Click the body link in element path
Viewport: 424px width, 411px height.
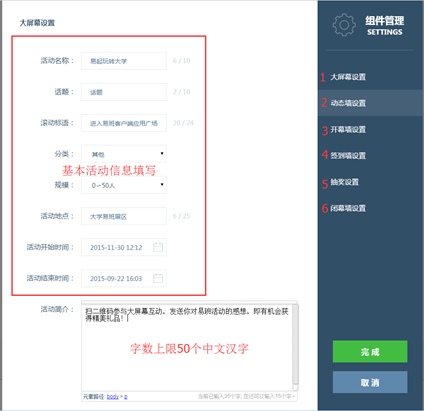click(x=113, y=397)
